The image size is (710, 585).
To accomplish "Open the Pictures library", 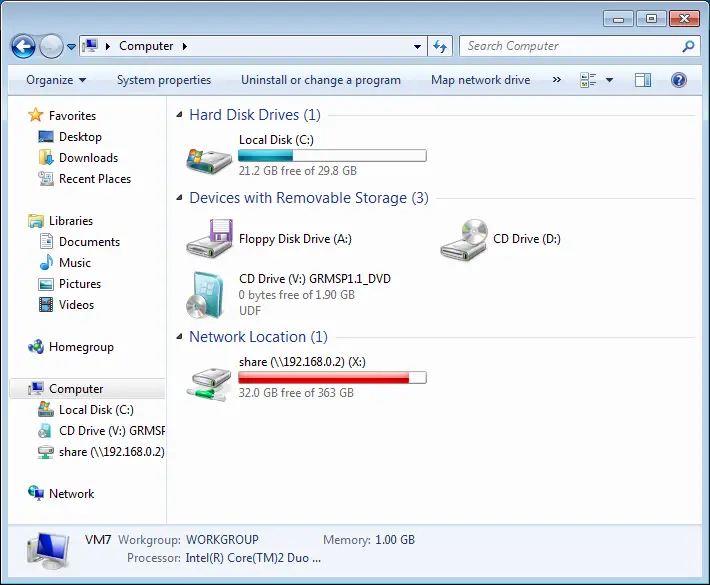I will [80, 284].
